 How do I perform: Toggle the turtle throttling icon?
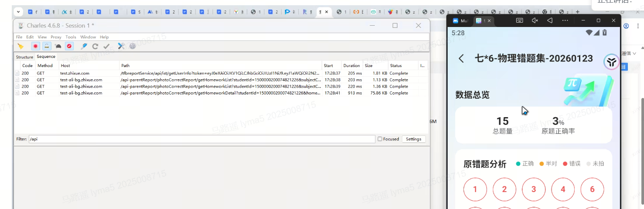pyautogui.click(x=58, y=46)
